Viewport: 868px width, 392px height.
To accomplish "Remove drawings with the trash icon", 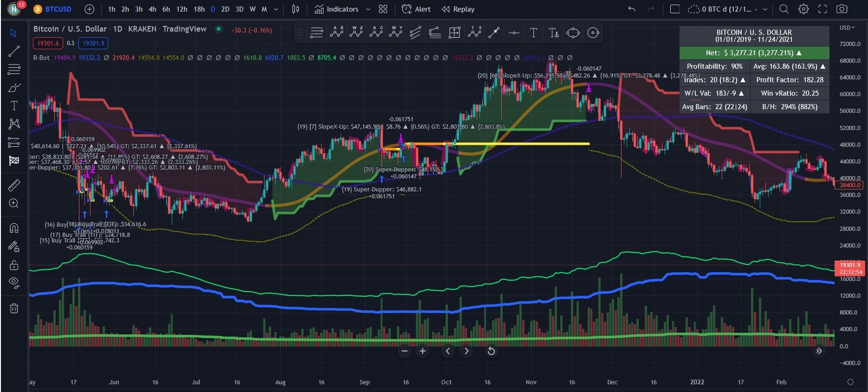I will pos(14,308).
